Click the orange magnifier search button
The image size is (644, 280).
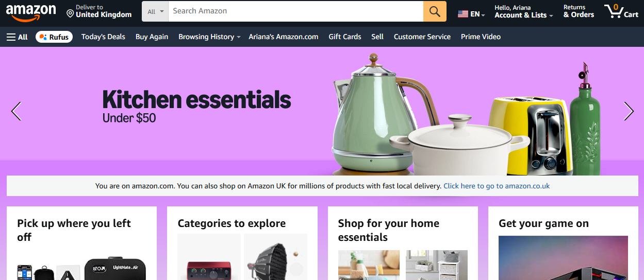coord(435,11)
